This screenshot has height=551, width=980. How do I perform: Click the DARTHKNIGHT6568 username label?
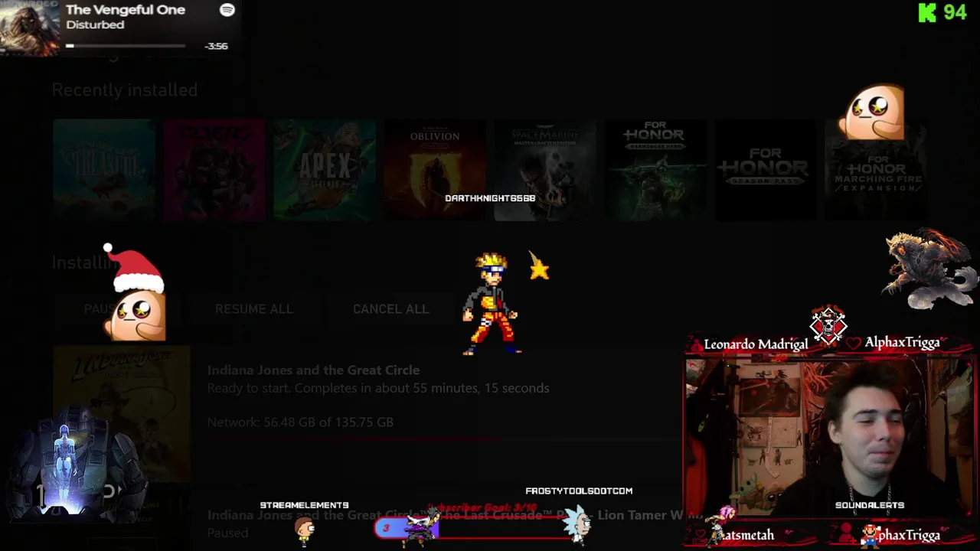tap(490, 198)
